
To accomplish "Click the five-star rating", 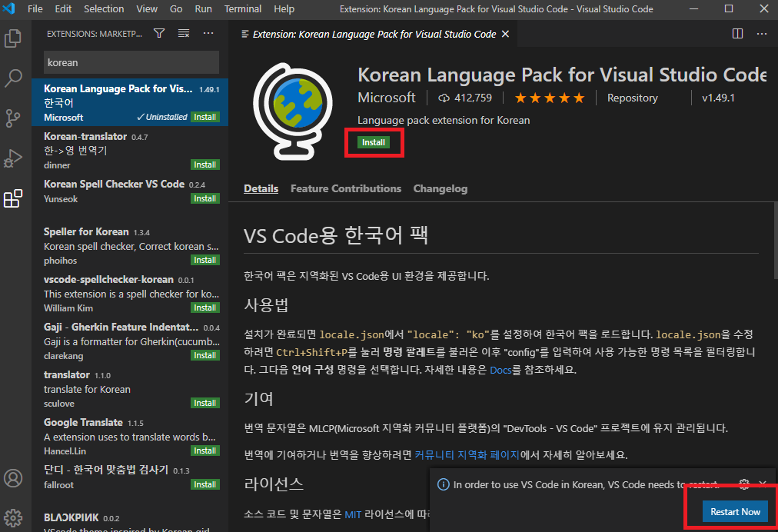I will pos(549,98).
